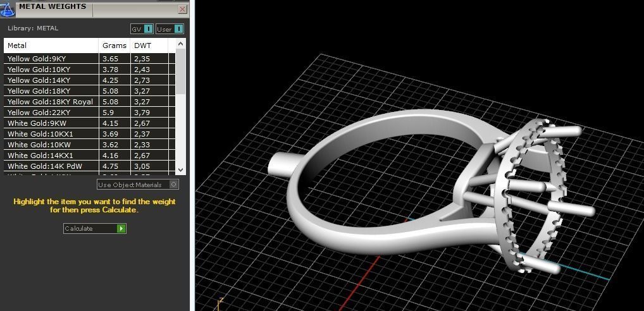Select the White Gold:10KX1 row
644x311 pixels.
[90, 134]
